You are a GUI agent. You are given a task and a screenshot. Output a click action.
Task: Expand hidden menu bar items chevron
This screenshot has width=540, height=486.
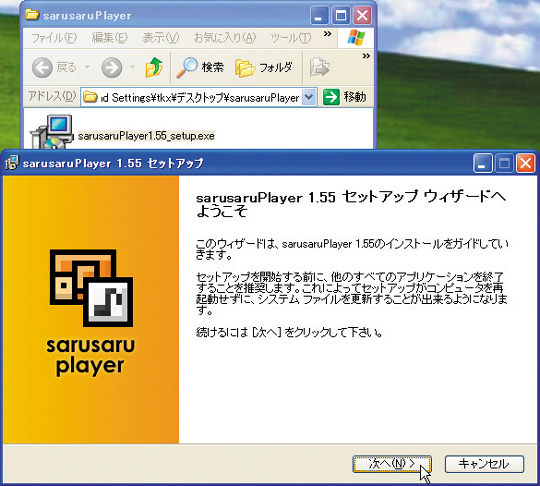point(328,34)
